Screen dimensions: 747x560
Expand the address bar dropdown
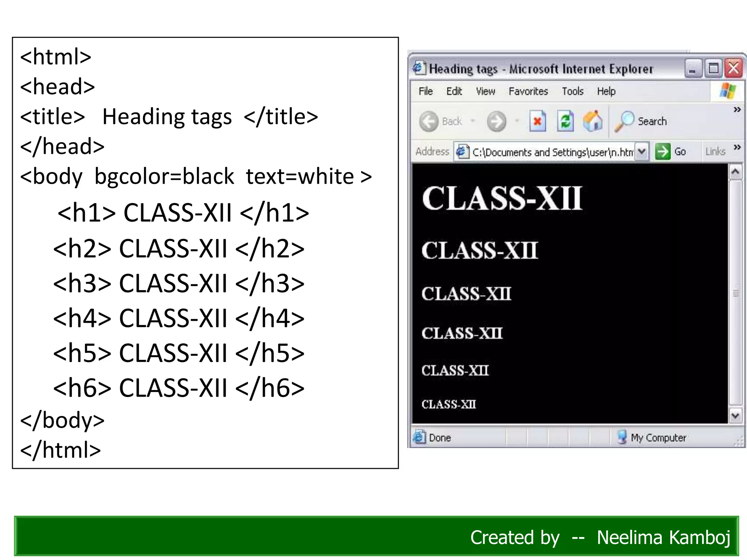coord(642,151)
